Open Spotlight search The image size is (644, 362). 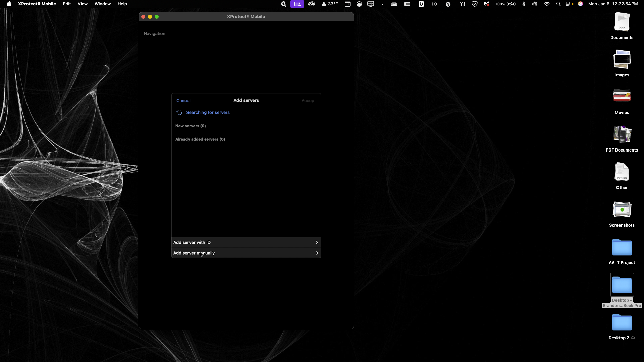pos(558,4)
